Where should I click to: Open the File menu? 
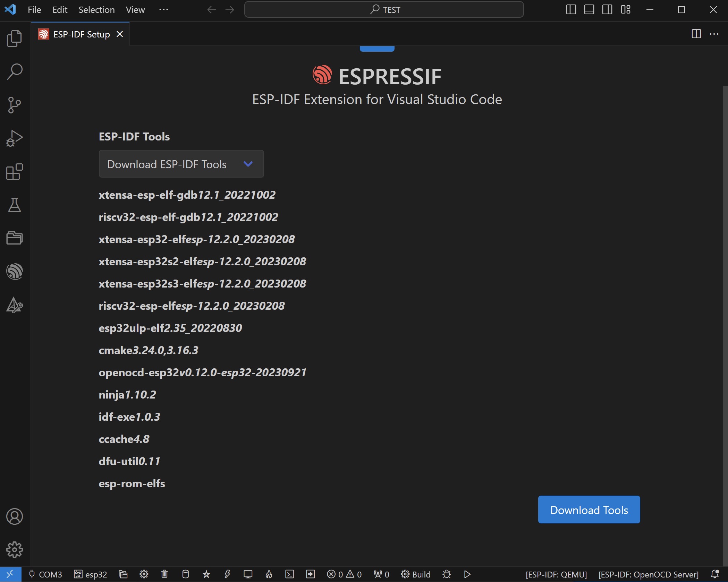(34, 10)
